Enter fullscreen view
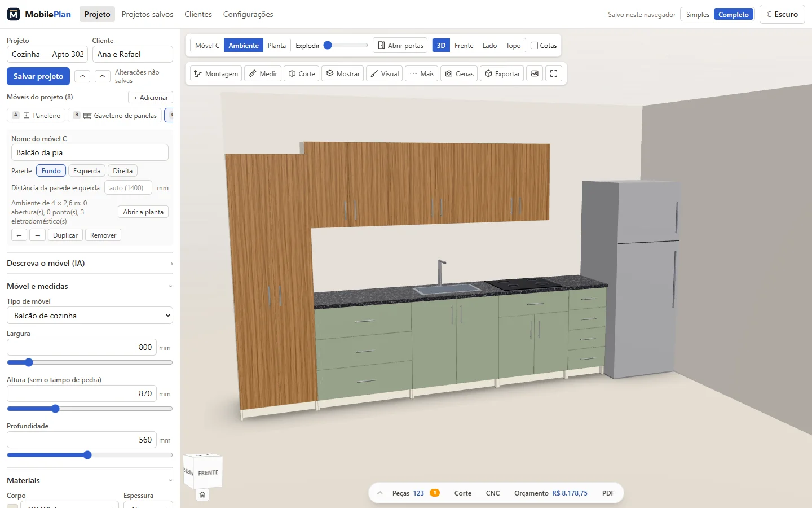 [x=554, y=73]
